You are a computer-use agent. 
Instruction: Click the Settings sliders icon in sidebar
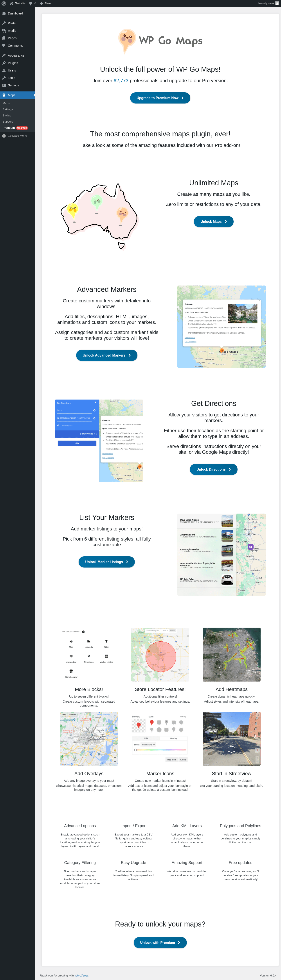click(x=4, y=85)
